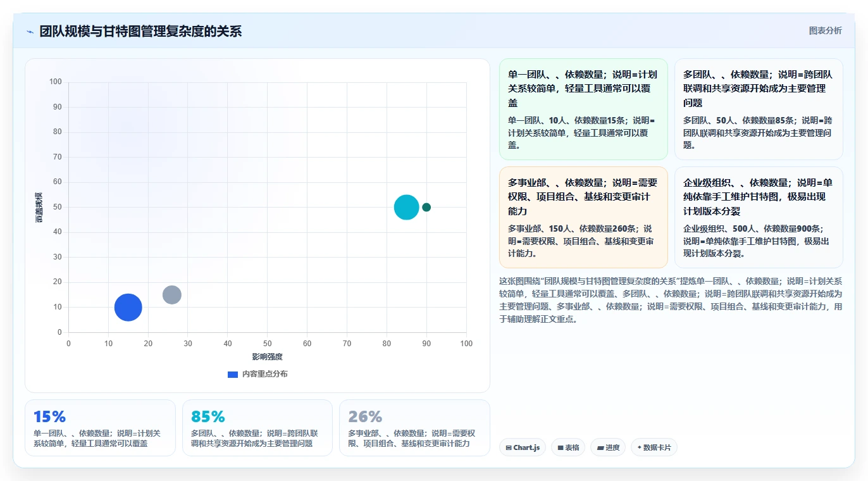This screenshot has height=481, width=868.
Task: Click the sparkle icon in 数据卡片 tag
Action: pyautogui.click(x=640, y=447)
